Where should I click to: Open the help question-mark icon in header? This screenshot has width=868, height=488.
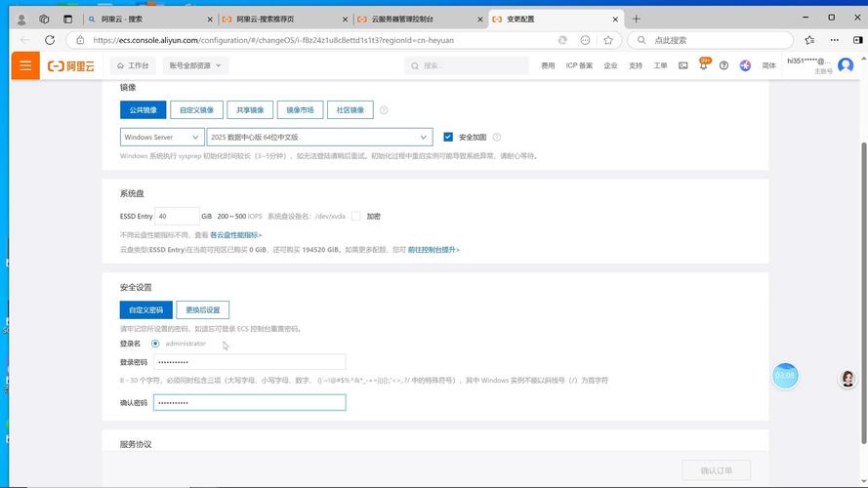coord(723,65)
